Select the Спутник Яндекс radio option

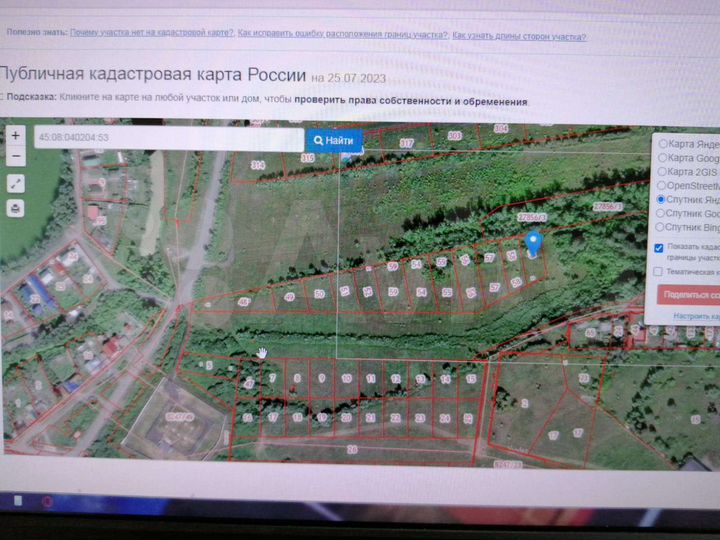[661, 199]
